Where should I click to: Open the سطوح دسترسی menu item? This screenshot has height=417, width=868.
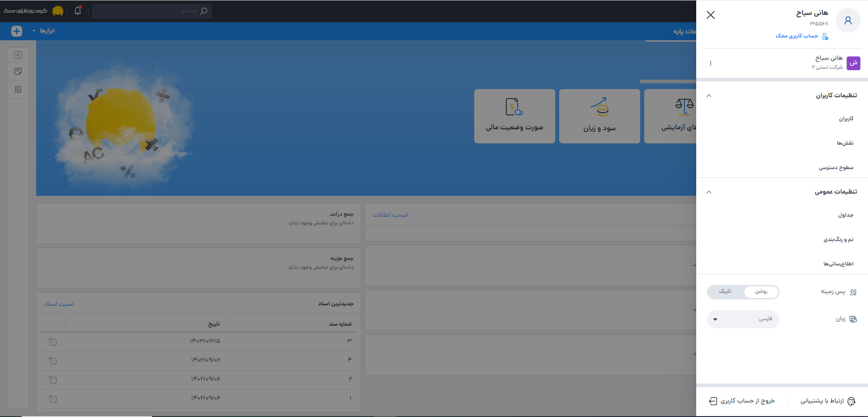coord(836,167)
